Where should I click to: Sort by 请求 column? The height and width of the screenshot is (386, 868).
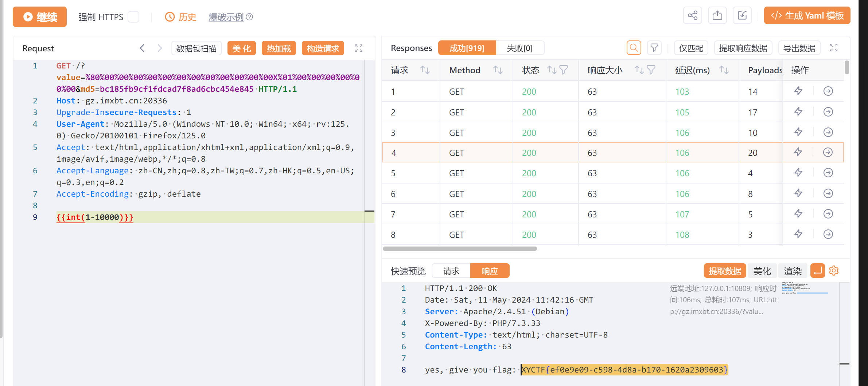pos(425,70)
